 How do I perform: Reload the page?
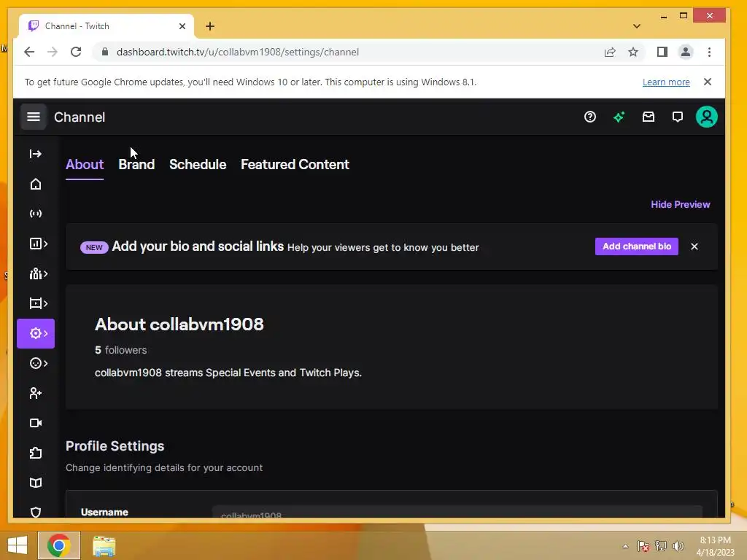[x=76, y=52]
